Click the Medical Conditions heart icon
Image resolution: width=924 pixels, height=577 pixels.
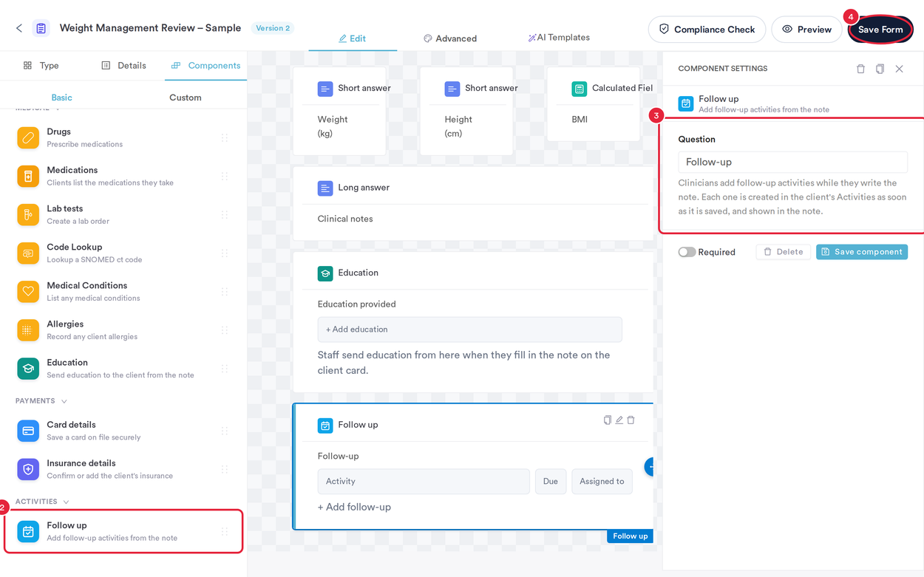[x=28, y=291]
